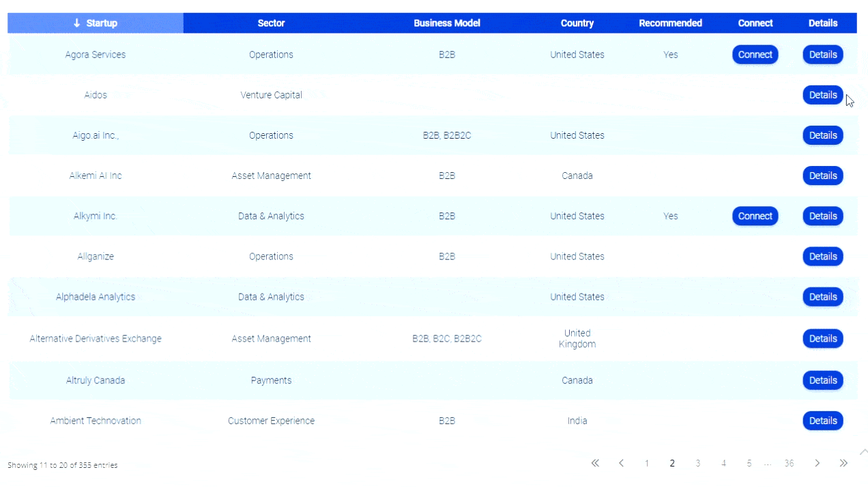Connect with Alkymi Inc.
The height and width of the screenshot is (487, 868).
point(755,216)
